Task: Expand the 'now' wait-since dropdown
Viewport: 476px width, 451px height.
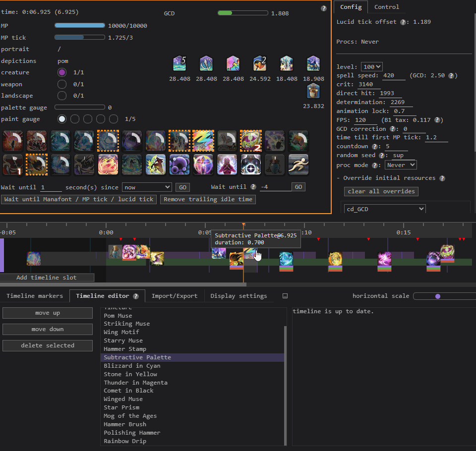Action: click(x=147, y=187)
